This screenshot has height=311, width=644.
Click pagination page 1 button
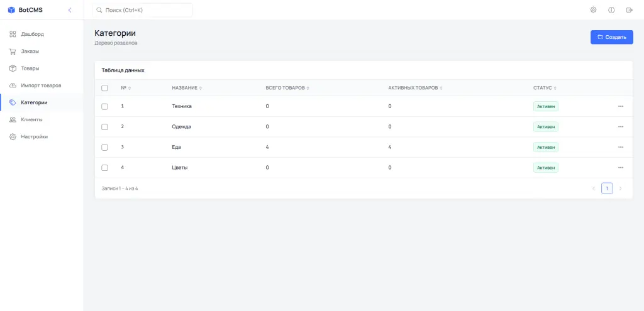(x=607, y=188)
